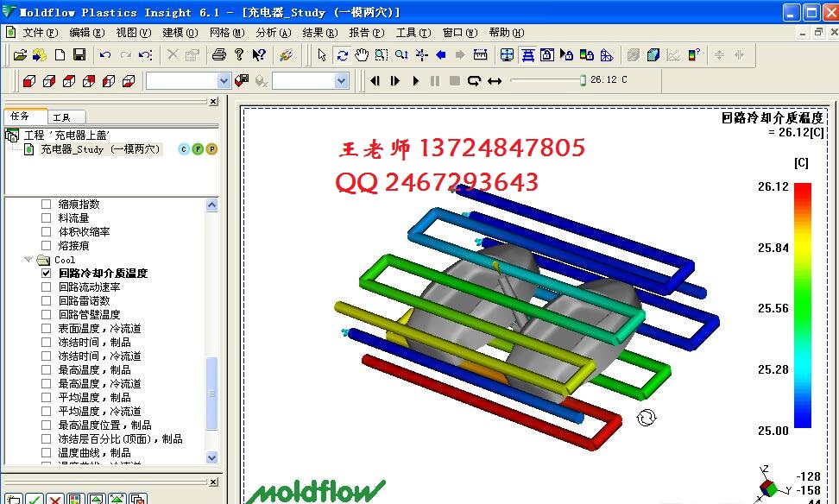Click the Open Project folder icon

(x=20, y=54)
